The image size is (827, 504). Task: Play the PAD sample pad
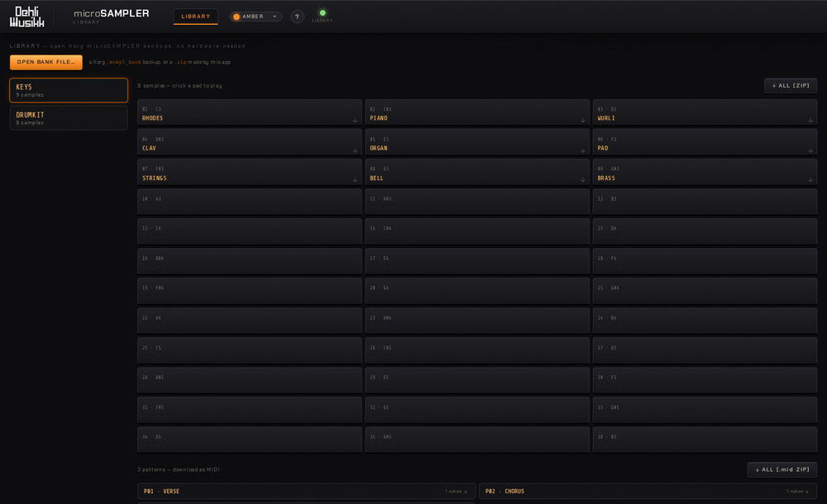click(705, 143)
